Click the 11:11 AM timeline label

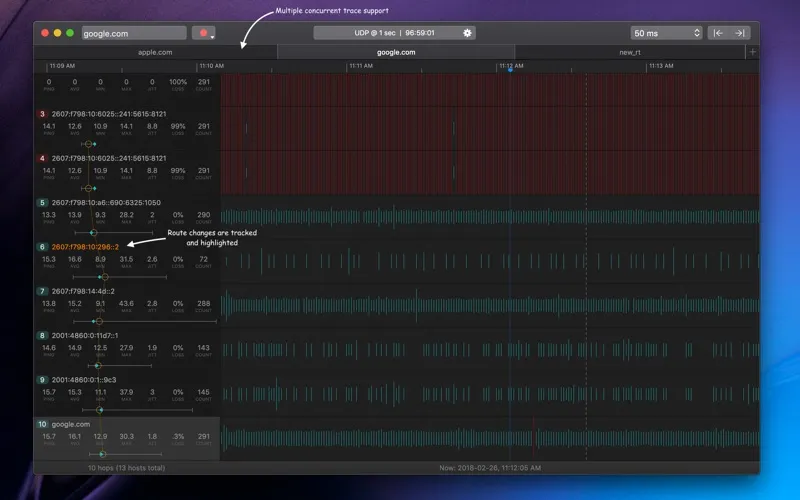point(361,66)
